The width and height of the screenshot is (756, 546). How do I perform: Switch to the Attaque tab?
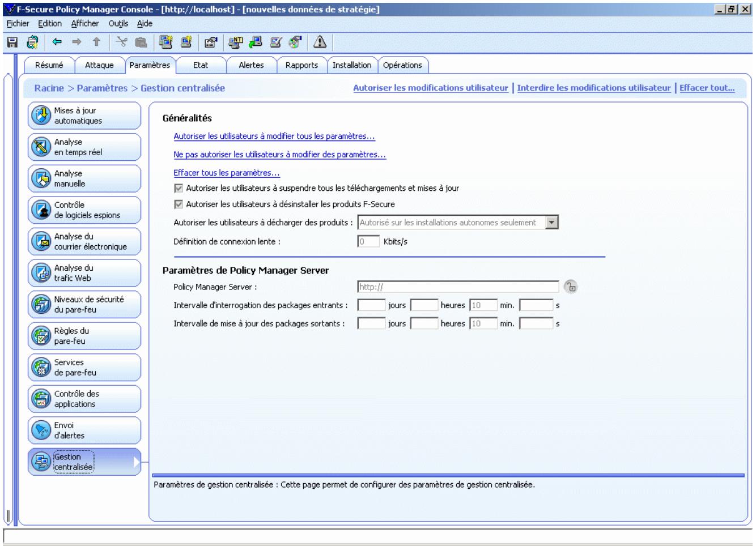[99, 65]
